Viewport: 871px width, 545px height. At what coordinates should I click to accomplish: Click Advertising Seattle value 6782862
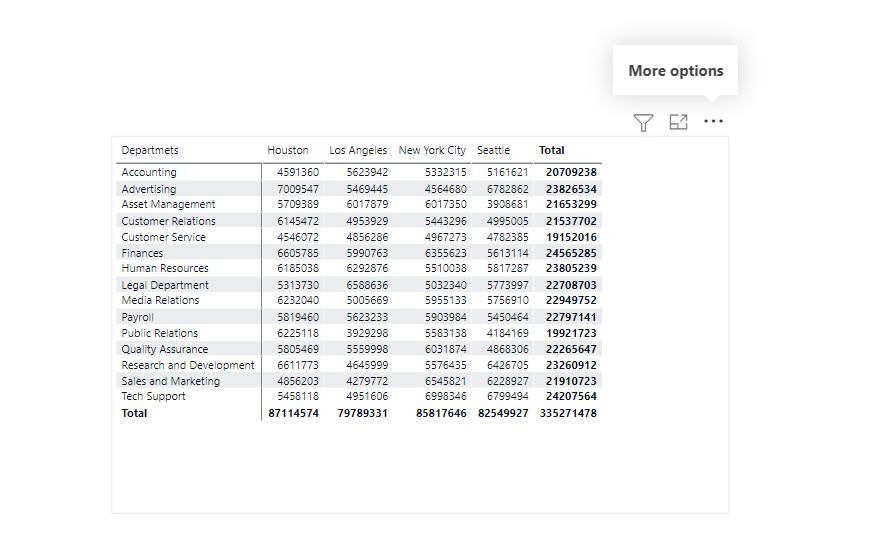coord(508,189)
